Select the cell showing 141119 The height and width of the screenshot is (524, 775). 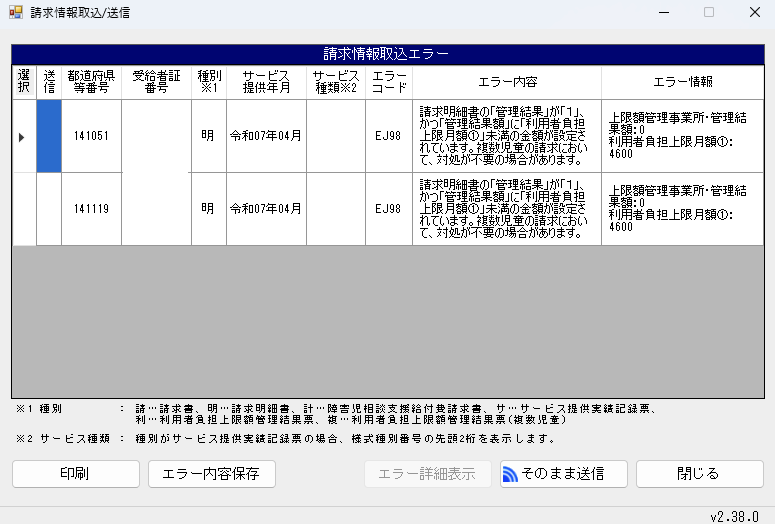coord(91,209)
